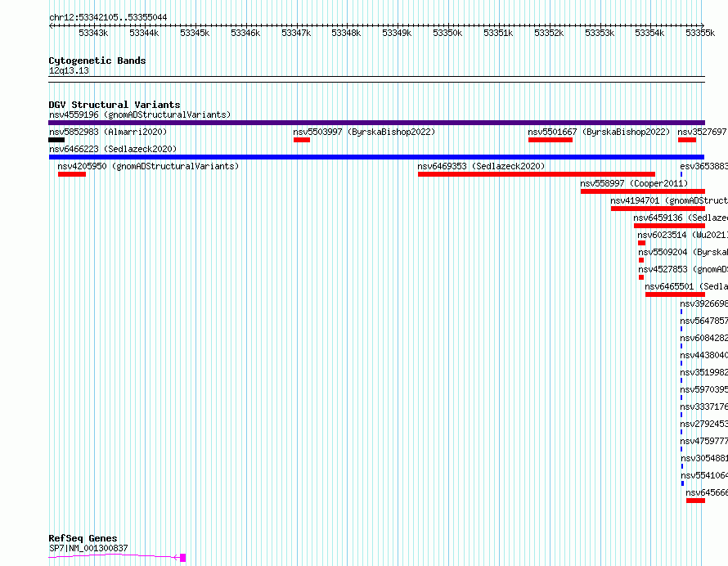
Task: Click the long red nsv6469353 bar
Action: point(537,174)
